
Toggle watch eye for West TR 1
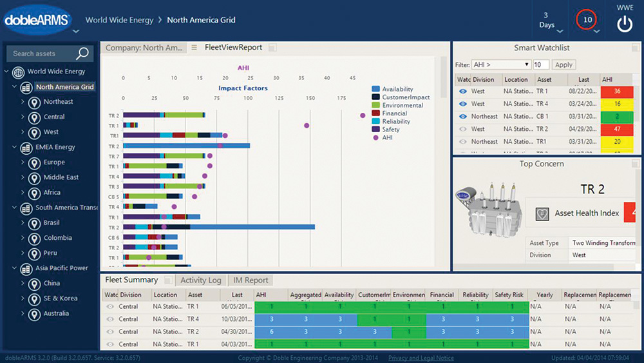point(463,92)
